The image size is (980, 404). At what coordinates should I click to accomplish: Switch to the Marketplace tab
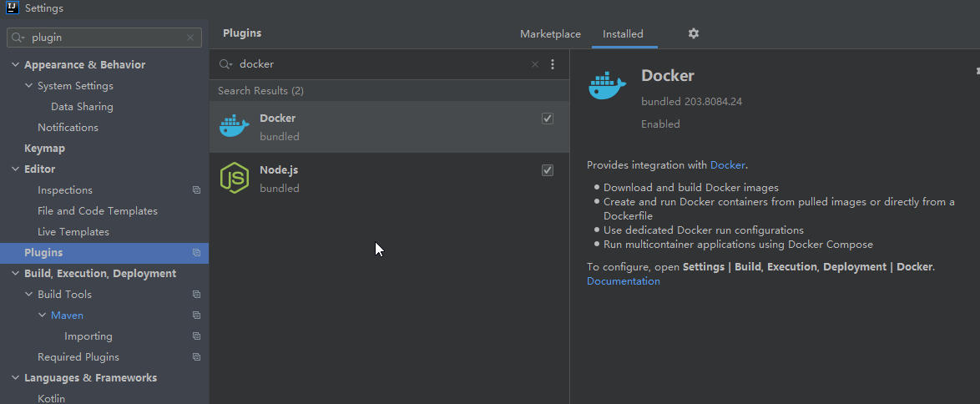coord(550,34)
